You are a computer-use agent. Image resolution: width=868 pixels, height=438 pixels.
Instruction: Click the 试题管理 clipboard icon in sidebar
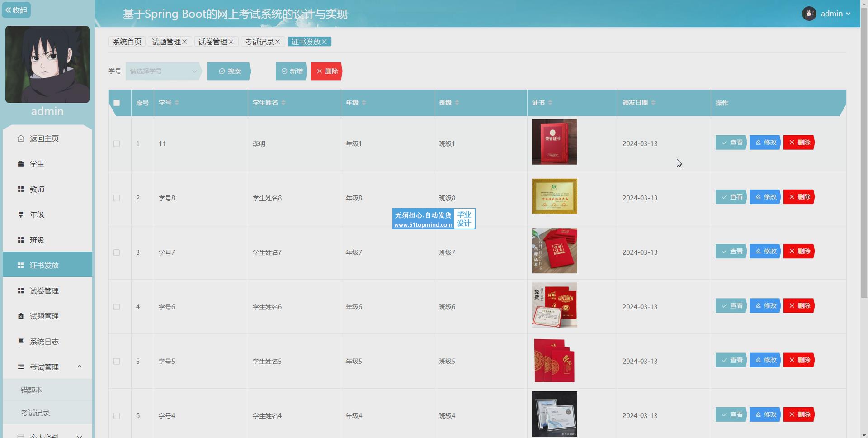tap(21, 316)
